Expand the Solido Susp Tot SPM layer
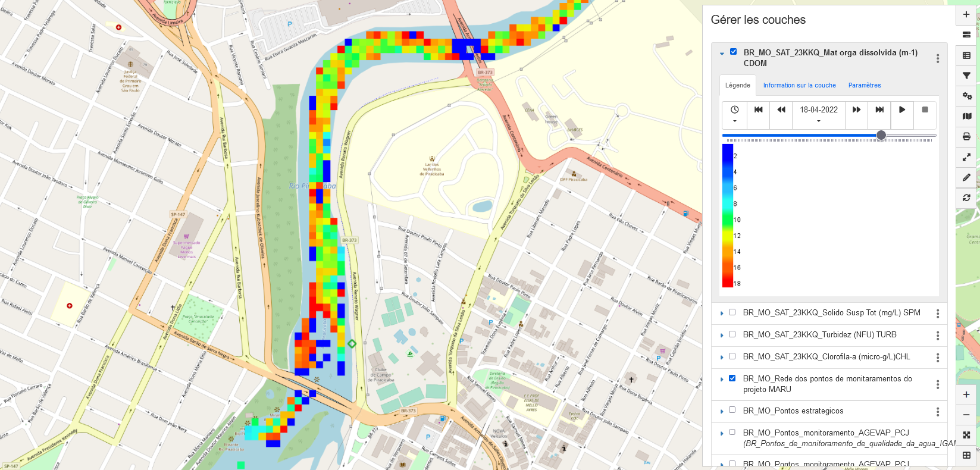Screen dimensions: 980x470 click(x=722, y=313)
